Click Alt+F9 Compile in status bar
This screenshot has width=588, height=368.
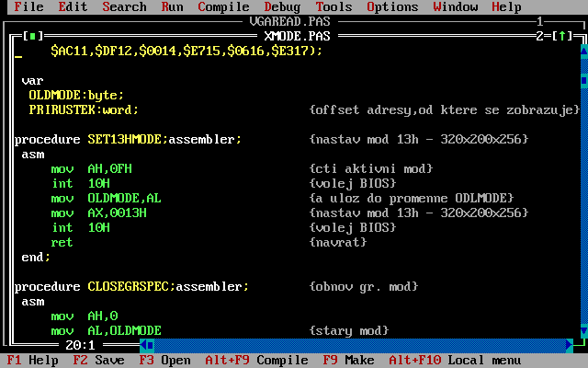(x=256, y=361)
